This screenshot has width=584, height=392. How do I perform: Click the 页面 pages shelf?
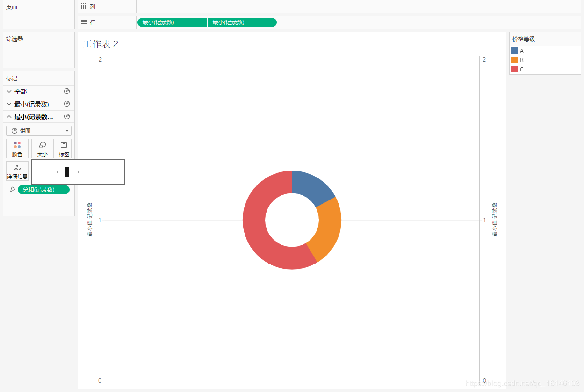click(39, 15)
